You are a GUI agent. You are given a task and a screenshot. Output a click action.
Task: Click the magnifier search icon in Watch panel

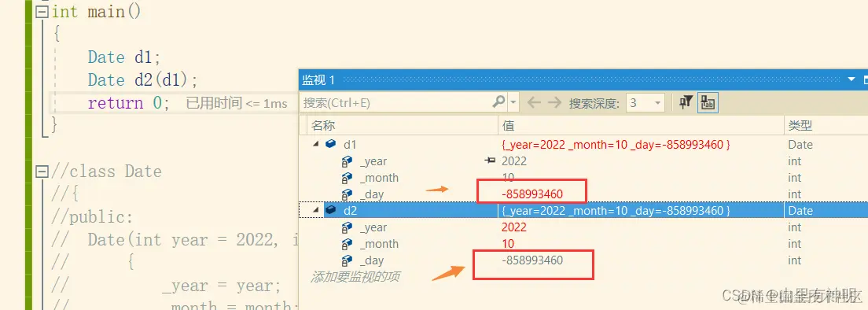pyautogui.click(x=498, y=101)
